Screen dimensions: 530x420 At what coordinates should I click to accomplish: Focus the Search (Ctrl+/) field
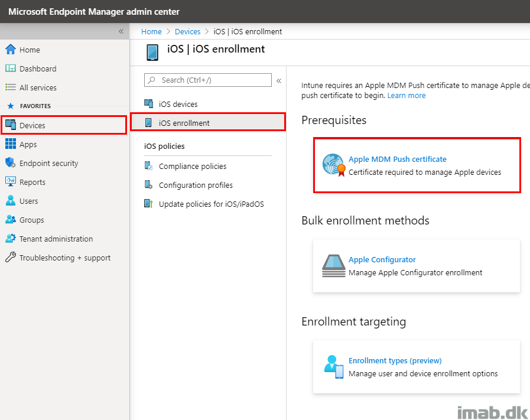(208, 80)
